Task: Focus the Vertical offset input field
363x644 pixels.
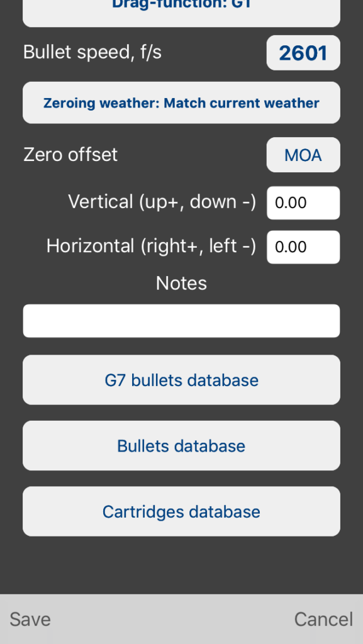Action: click(x=303, y=203)
